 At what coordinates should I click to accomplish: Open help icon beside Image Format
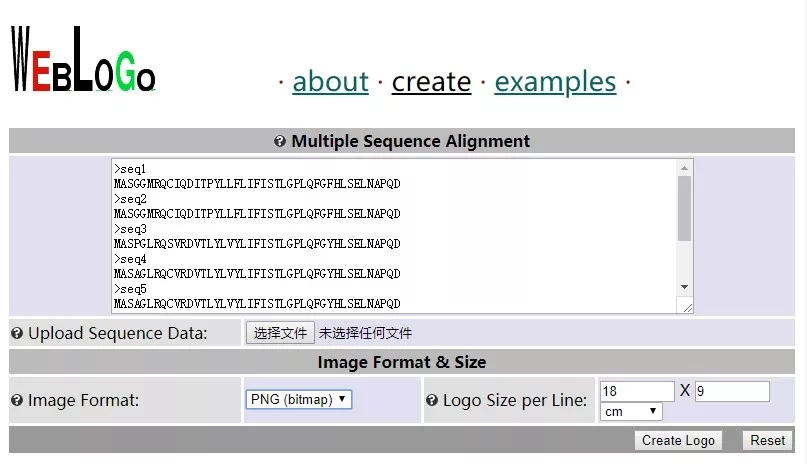pyautogui.click(x=17, y=400)
